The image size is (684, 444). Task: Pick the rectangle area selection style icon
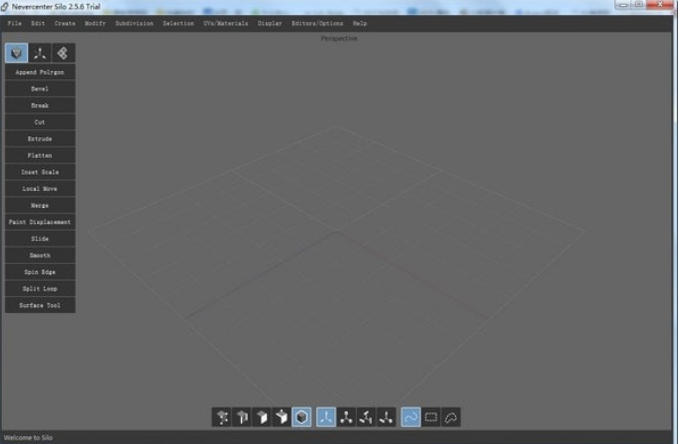(431, 417)
